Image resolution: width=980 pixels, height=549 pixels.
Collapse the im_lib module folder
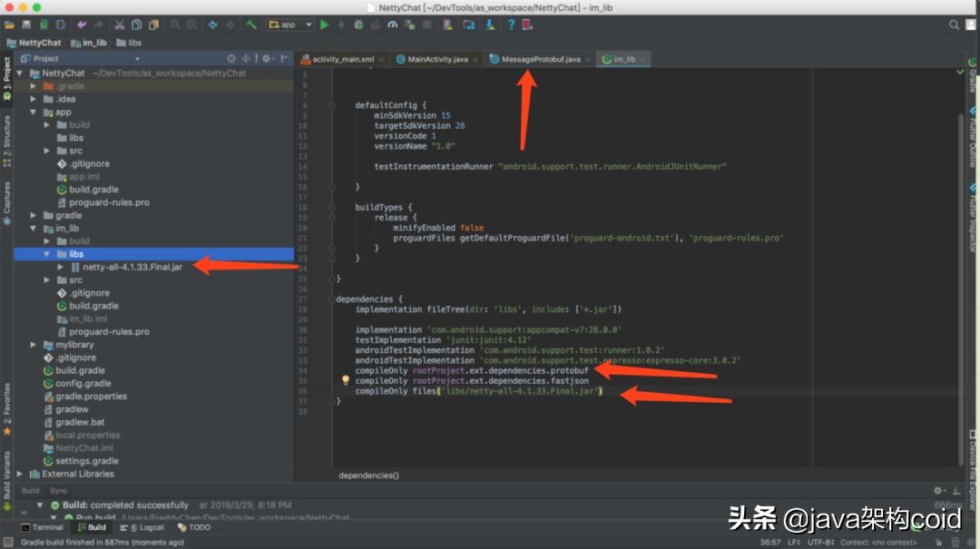tap(34, 229)
